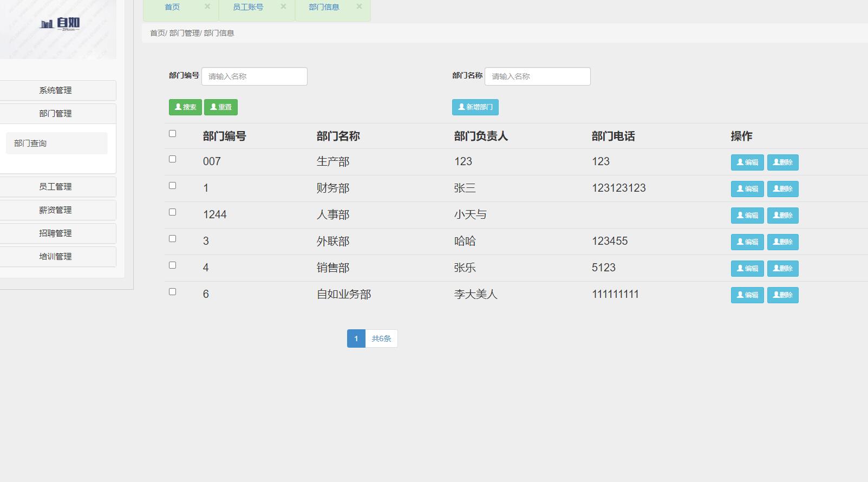This screenshot has width=868, height=482.
Task: Click the 操作 column header
Action: [742, 136]
